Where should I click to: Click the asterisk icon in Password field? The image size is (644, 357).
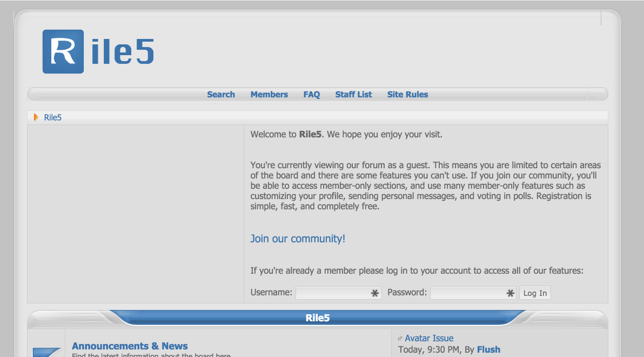coord(510,293)
